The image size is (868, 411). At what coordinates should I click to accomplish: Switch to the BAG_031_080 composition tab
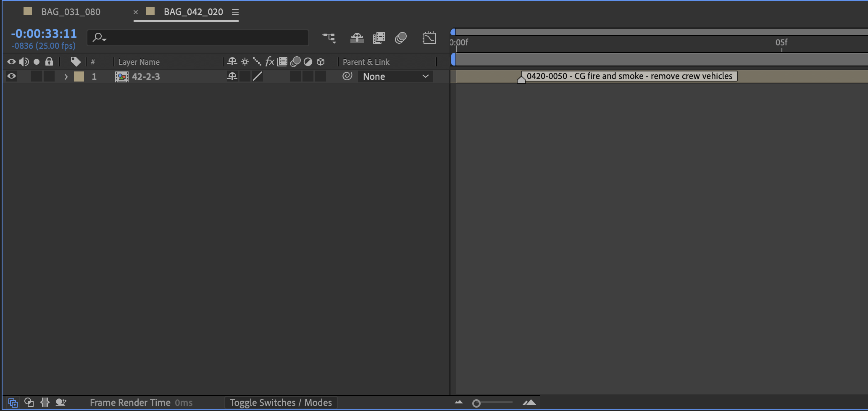(70, 12)
